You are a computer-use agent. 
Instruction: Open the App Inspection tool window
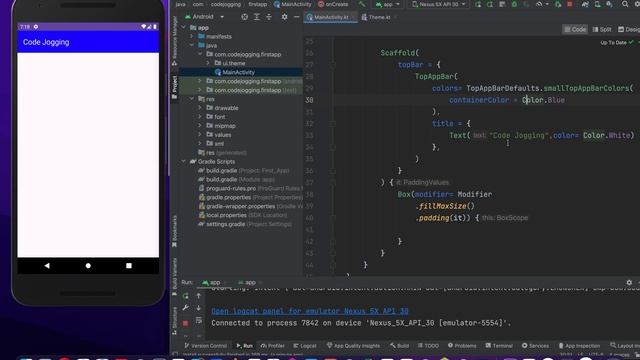(x=579, y=346)
